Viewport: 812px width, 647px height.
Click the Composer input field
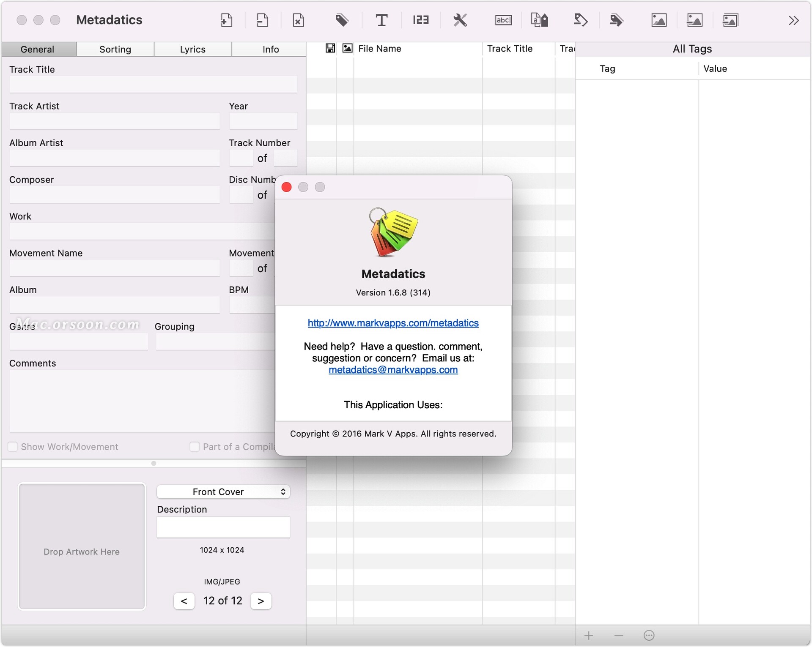(115, 195)
